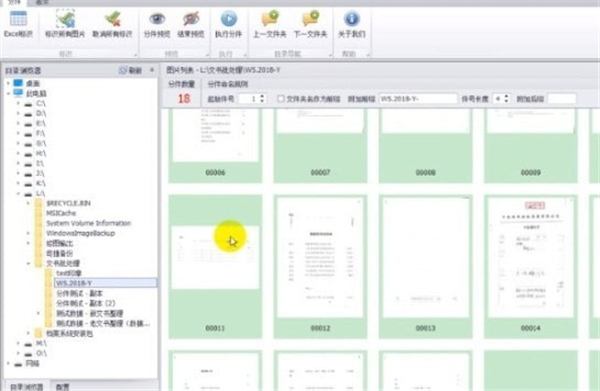This screenshot has height=391, width=600.
Task: Click the 刷新 refresh button in directory browser
Action: [130, 70]
